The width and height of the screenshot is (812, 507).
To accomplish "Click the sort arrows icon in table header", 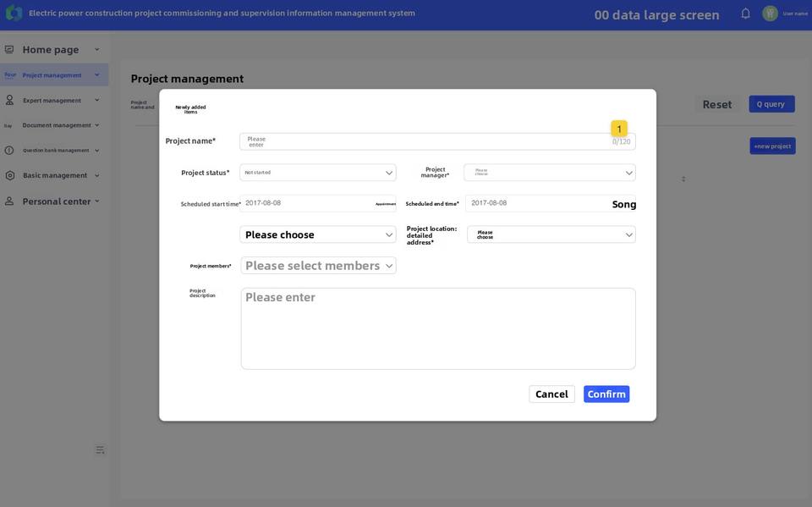I will pyautogui.click(x=683, y=179).
